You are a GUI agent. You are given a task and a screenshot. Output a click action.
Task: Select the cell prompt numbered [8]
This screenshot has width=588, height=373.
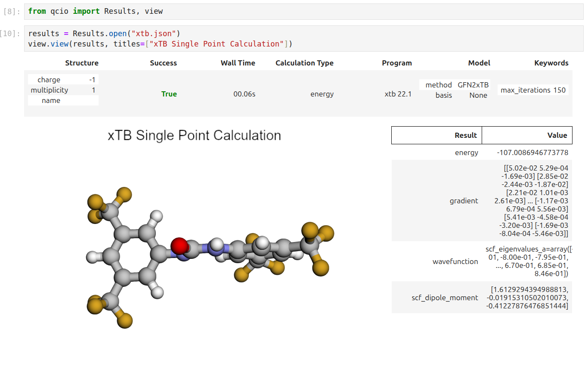[12, 12]
